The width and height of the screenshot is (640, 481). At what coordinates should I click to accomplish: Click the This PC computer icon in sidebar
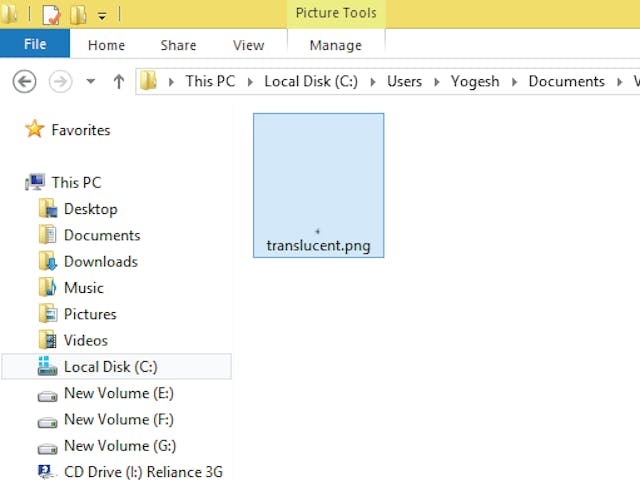tap(36, 182)
